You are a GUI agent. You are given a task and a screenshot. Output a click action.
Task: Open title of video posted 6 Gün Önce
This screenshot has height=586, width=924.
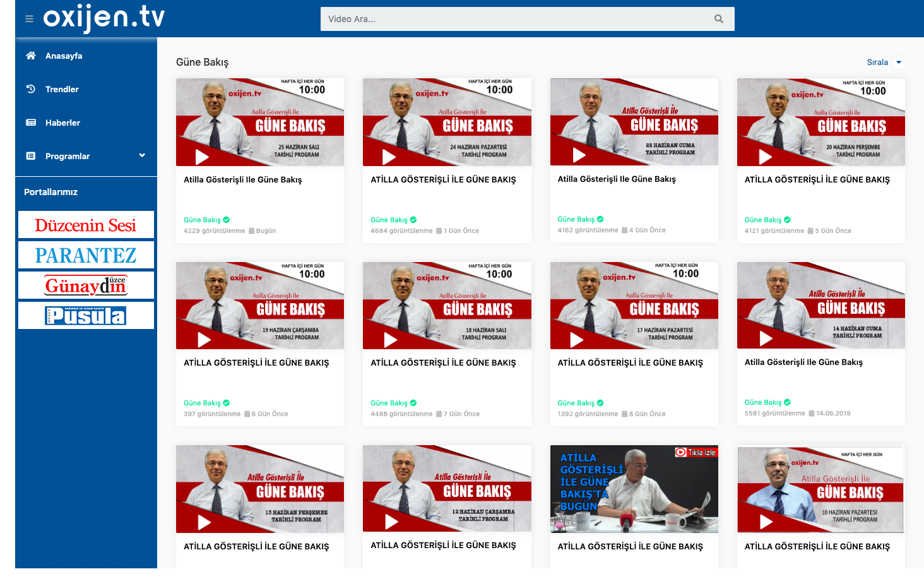[256, 363]
